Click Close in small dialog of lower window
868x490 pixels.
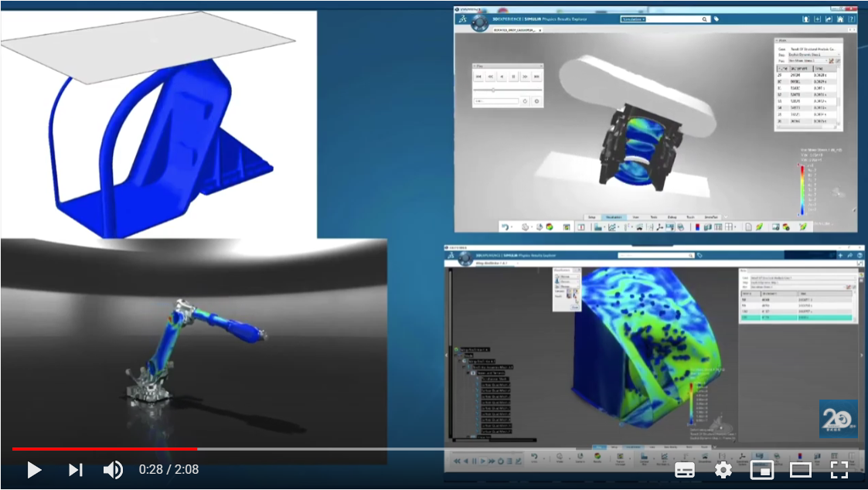[574, 308]
